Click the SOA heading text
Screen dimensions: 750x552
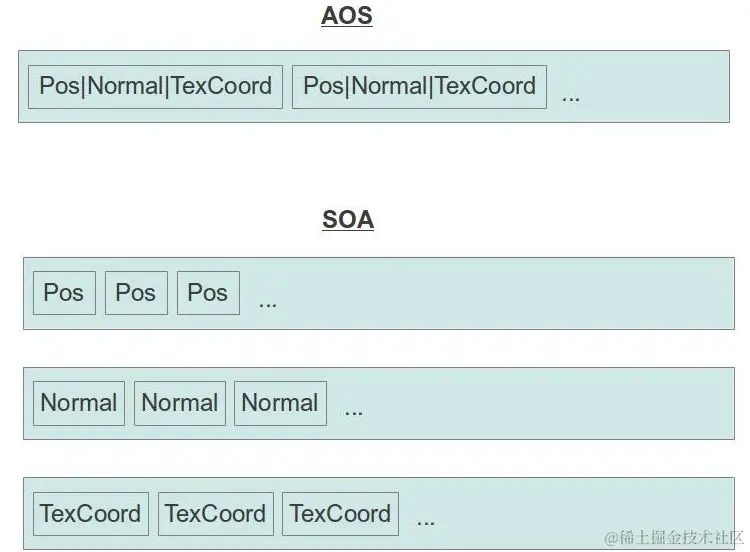coord(348,220)
